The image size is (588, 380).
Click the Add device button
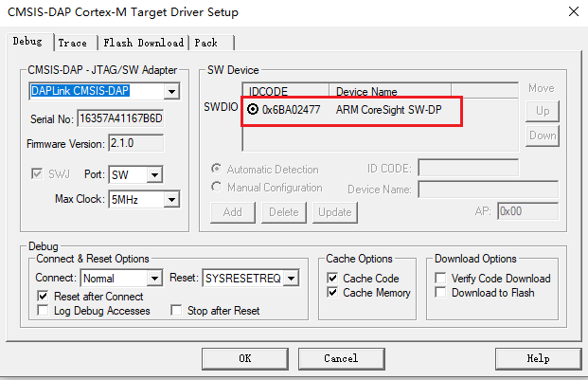233,212
